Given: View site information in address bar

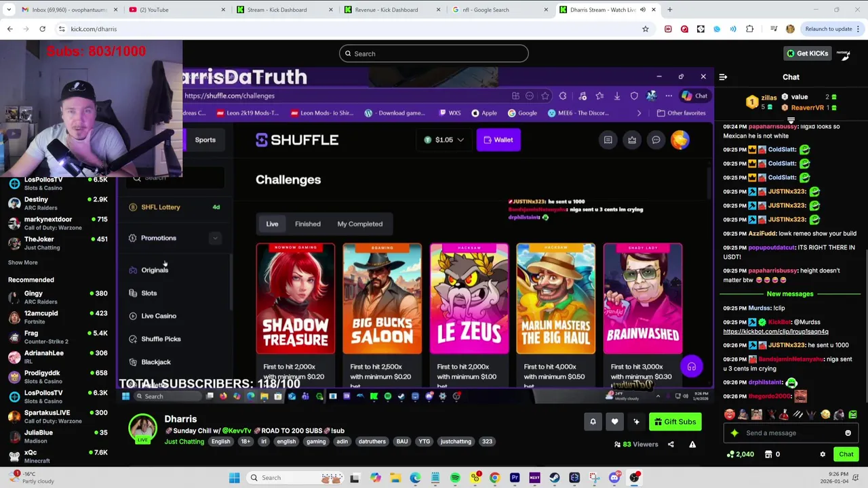Looking at the screenshot, I should [62, 29].
